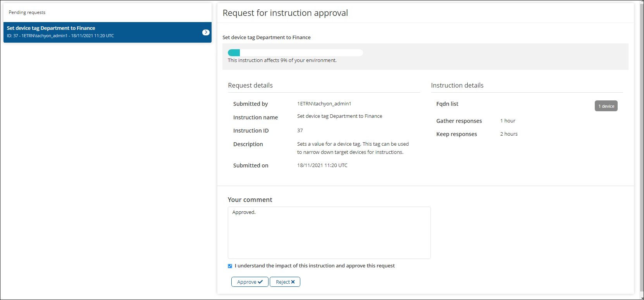Click the instruction Description text
644x300 pixels.
coord(353,148)
